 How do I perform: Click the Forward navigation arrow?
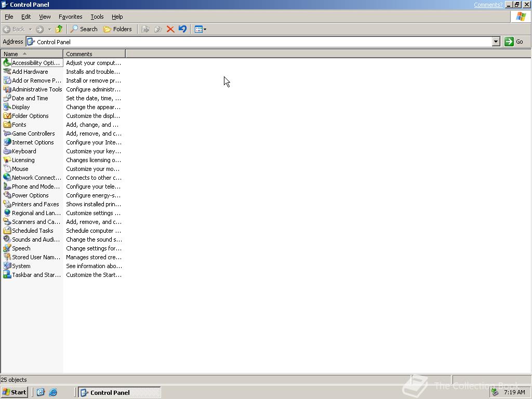[x=39, y=29]
